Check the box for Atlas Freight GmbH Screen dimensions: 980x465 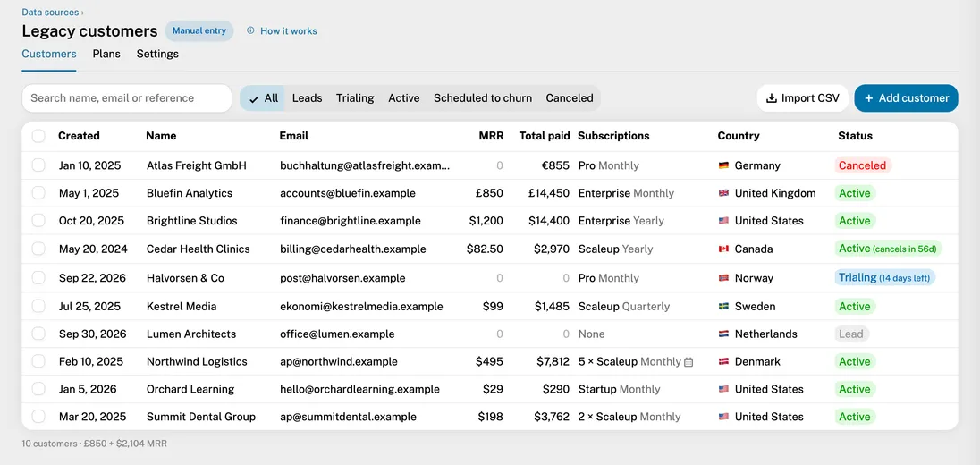pos(38,165)
